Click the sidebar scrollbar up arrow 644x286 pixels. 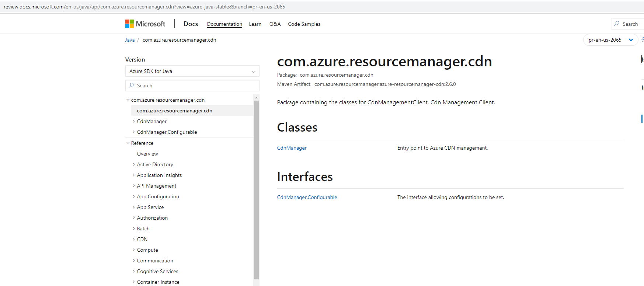257,97
